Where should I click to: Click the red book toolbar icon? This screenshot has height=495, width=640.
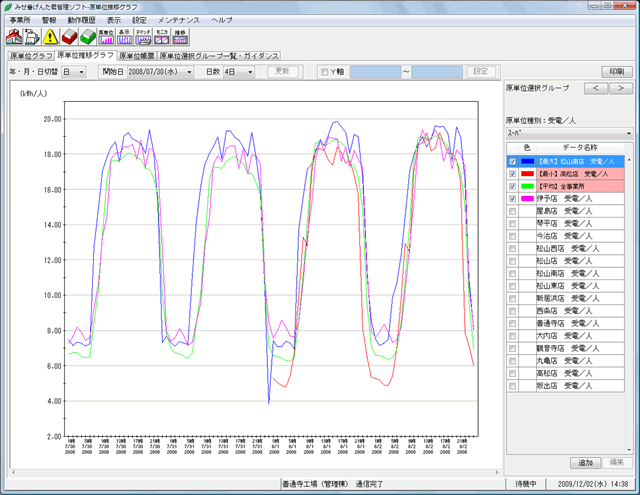click(x=68, y=37)
